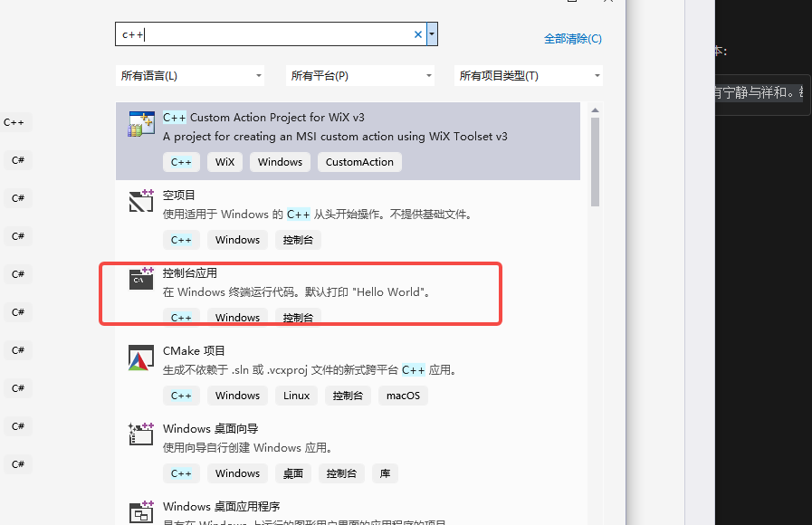Click the C++ Custom Action Project for WiX v3 title
Image resolution: width=812 pixels, height=525 pixels.
[263, 118]
